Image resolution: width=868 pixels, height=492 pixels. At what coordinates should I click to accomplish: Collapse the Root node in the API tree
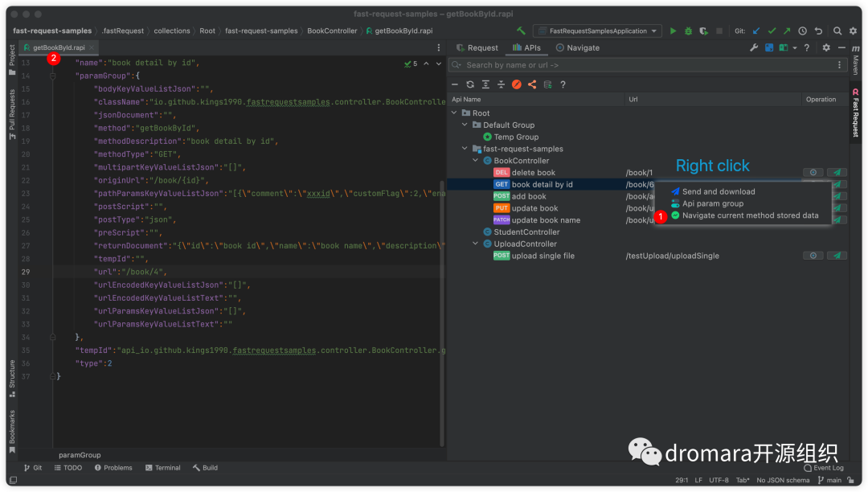tap(454, 113)
